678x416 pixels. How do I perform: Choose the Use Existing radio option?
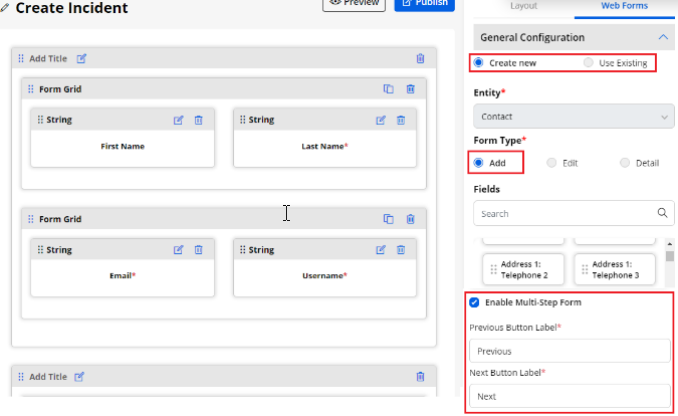588,63
